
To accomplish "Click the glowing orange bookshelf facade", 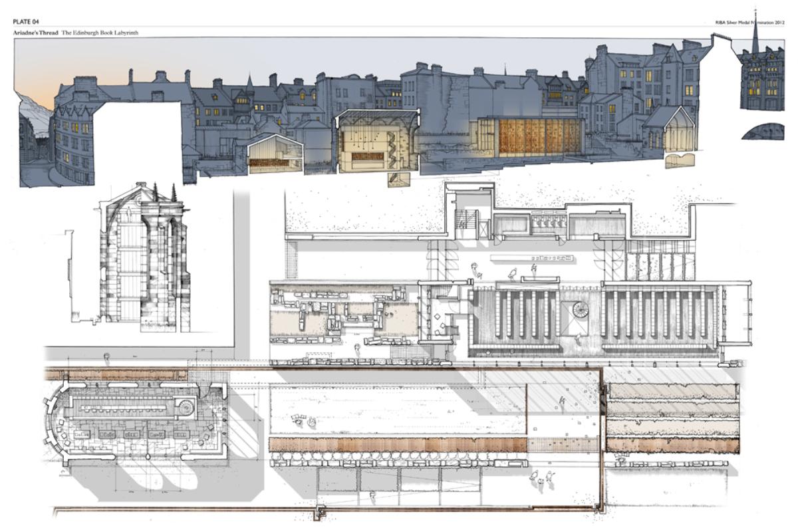I will (532, 138).
